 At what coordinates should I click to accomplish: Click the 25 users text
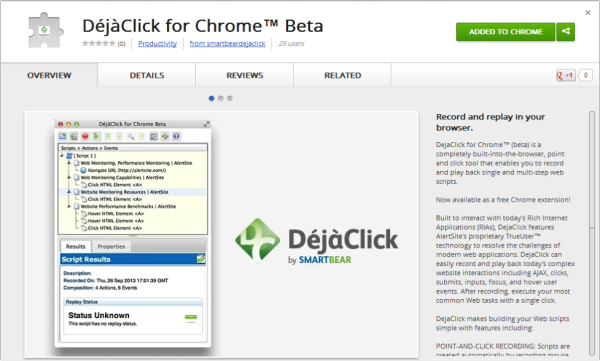click(x=292, y=44)
